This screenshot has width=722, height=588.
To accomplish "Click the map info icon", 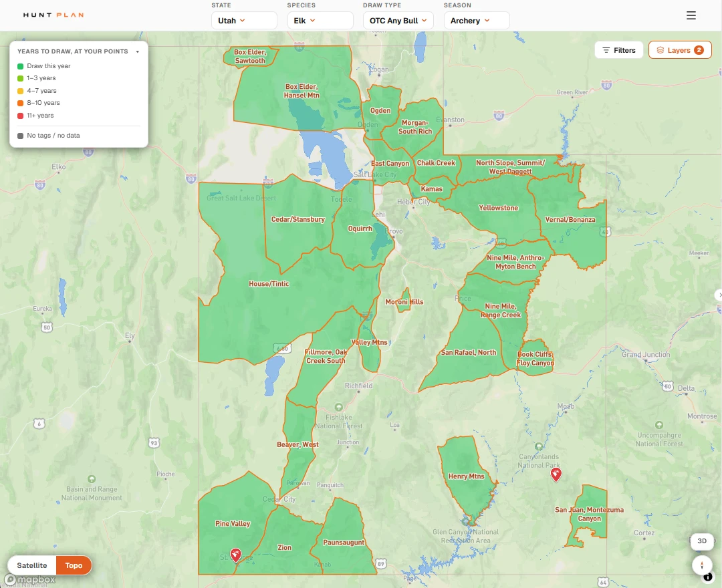I will [708, 577].
